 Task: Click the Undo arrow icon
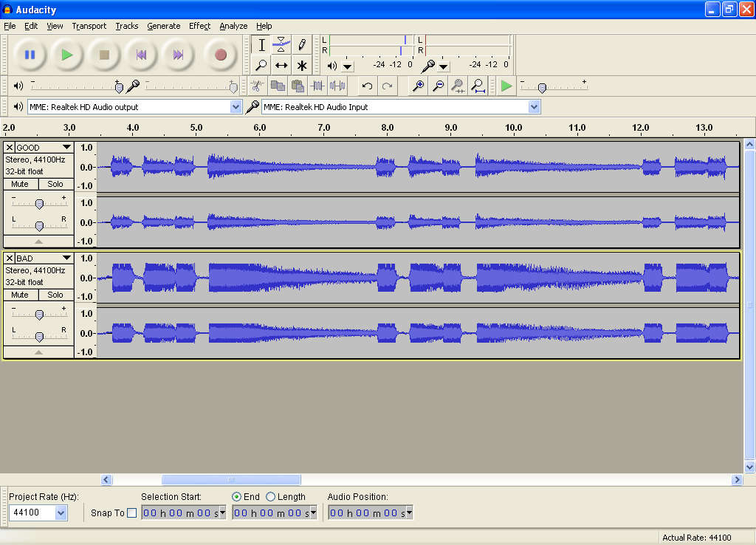[x=367, y=86]
